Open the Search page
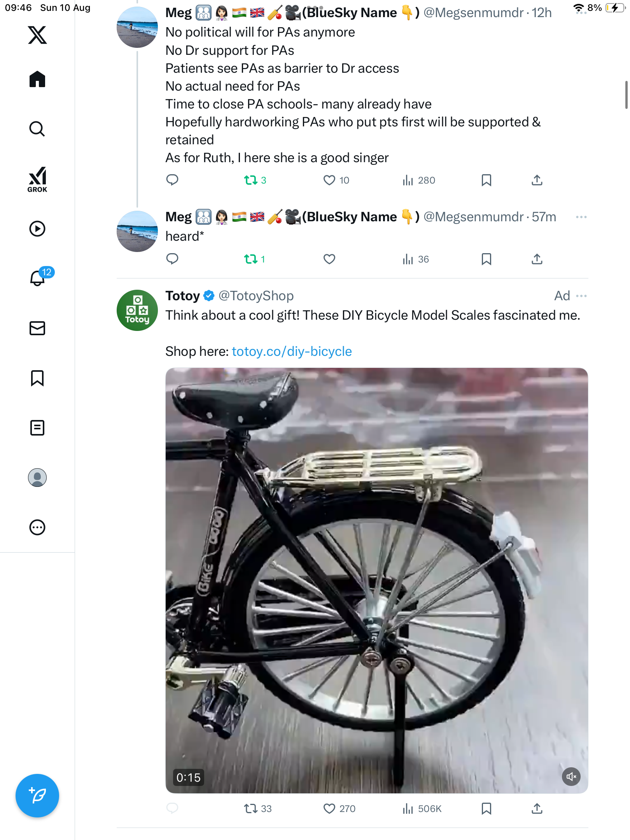 (x=37, y=129)
